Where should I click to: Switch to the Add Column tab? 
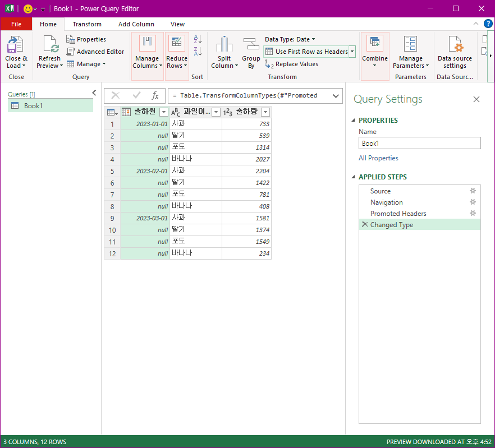(x=136, y=24)
